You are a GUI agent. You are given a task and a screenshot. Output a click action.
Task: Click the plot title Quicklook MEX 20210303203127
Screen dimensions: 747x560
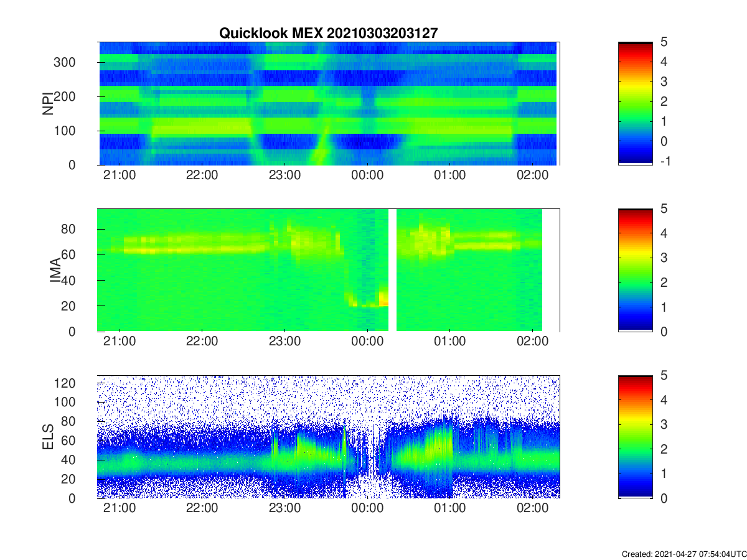[329, 34]
